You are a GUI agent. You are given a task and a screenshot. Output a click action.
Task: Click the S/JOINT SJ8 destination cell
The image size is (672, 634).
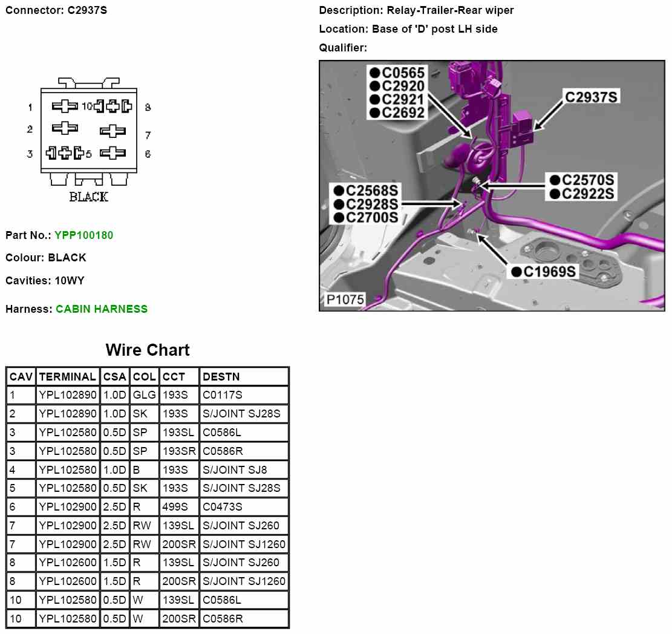pyautogui.click(x=235, y=470)
